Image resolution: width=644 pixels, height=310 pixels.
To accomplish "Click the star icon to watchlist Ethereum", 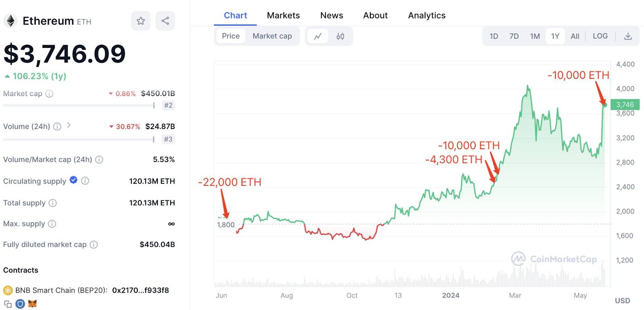I will click(140, 21).
